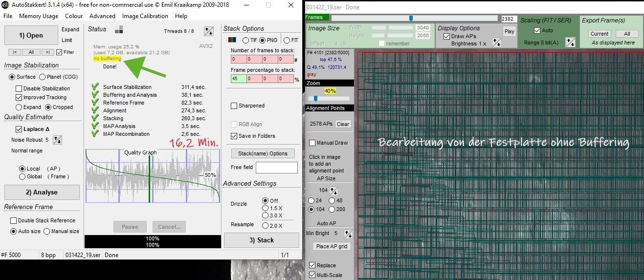Toggle the Multi-Scale checkbox
The width and height of the screenshot is (644, 280).
coord(312,275)
